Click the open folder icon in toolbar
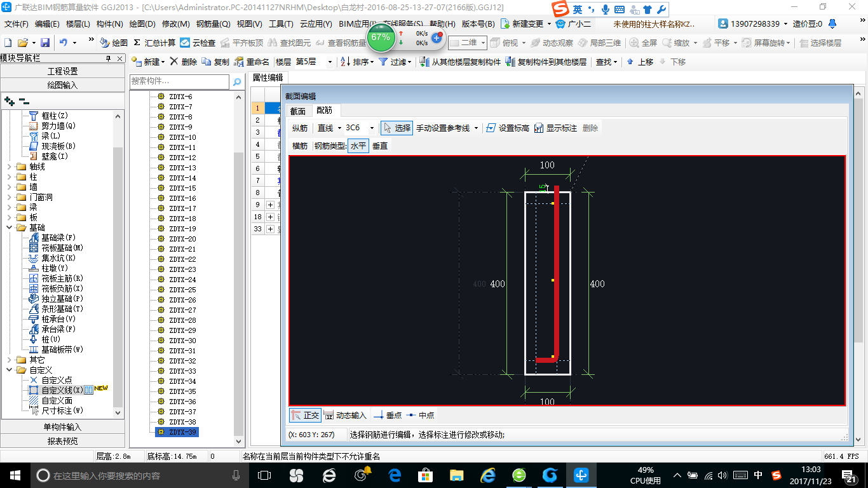This screenshot has width=868, height=488. click(22, 43)
